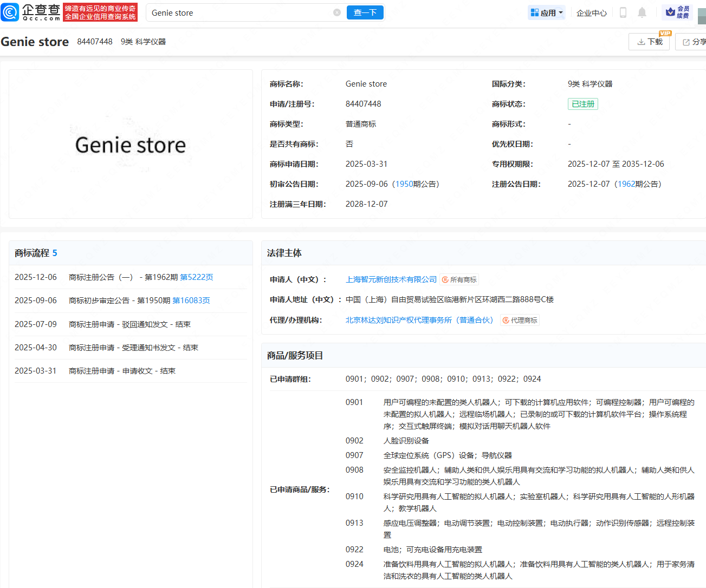Open applicant 上海智元新创技术有限公司 link
Viewport: 706px width, 588px height.
point(391,279)
